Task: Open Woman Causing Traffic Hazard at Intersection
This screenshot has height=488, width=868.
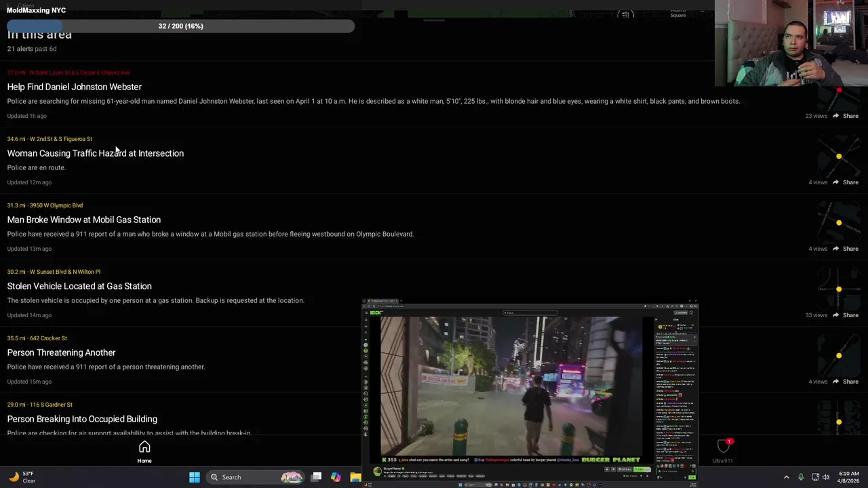Action: (x=96, y=153)
